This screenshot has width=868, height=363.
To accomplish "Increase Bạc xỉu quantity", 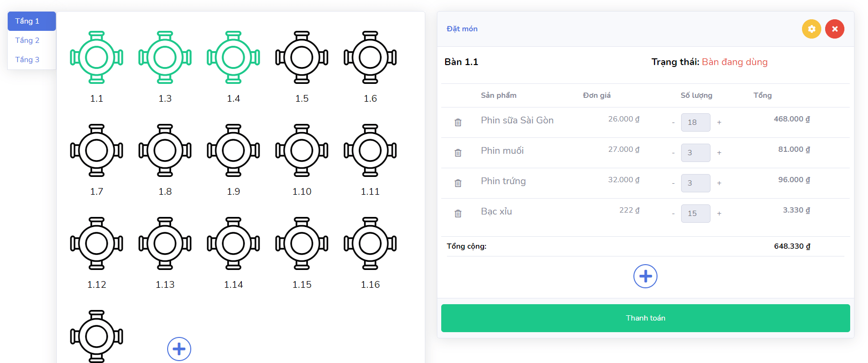I will click(719, 214).
